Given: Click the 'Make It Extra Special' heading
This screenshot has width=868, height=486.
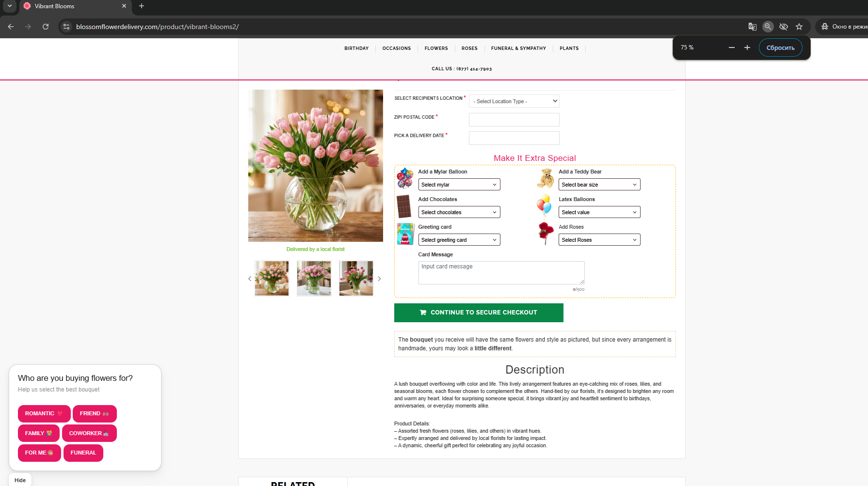Looking at the screenshot, I should pos(535,158).
